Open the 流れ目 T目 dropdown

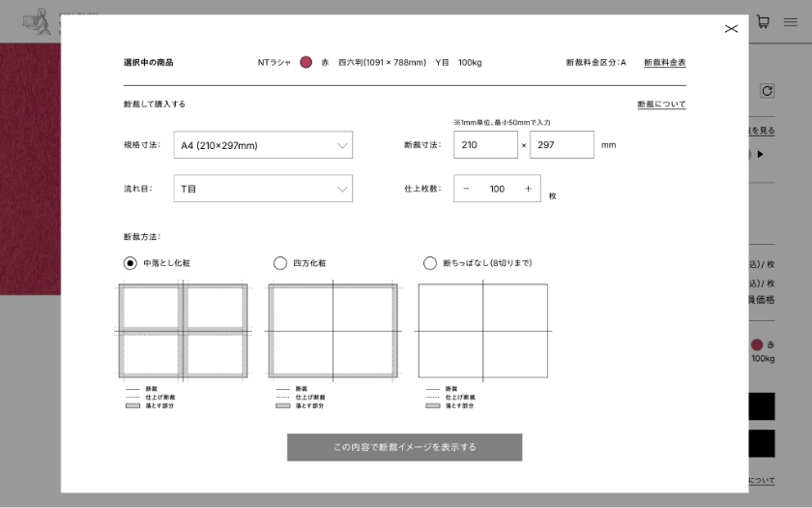(263, 188)
